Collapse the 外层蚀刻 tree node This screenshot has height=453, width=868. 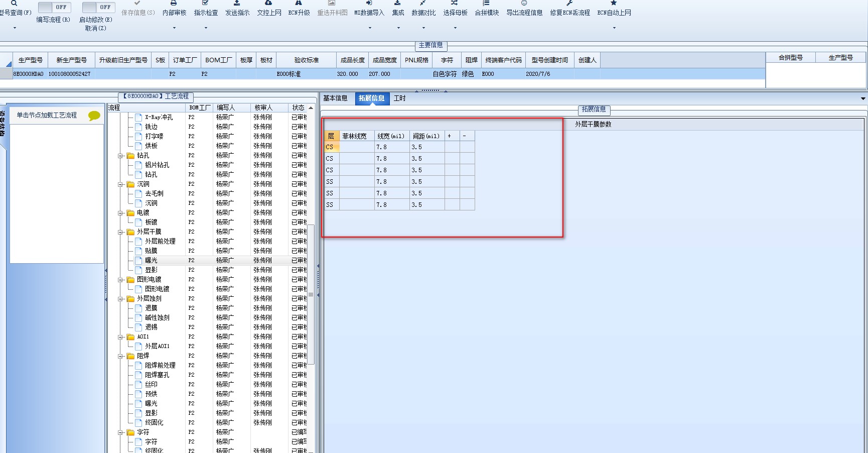pyautogui.click(x=121, y=299)
